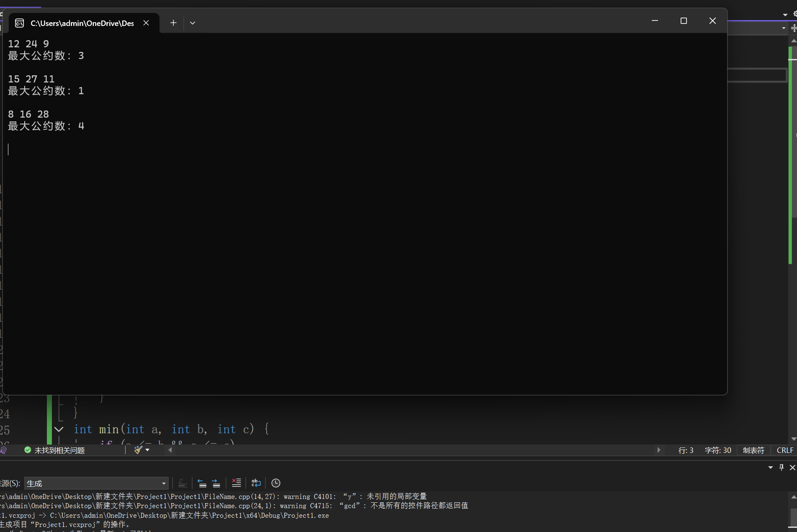Toggle auto-hide pin on output panel
797x532 pixels.
click(782, 468)
